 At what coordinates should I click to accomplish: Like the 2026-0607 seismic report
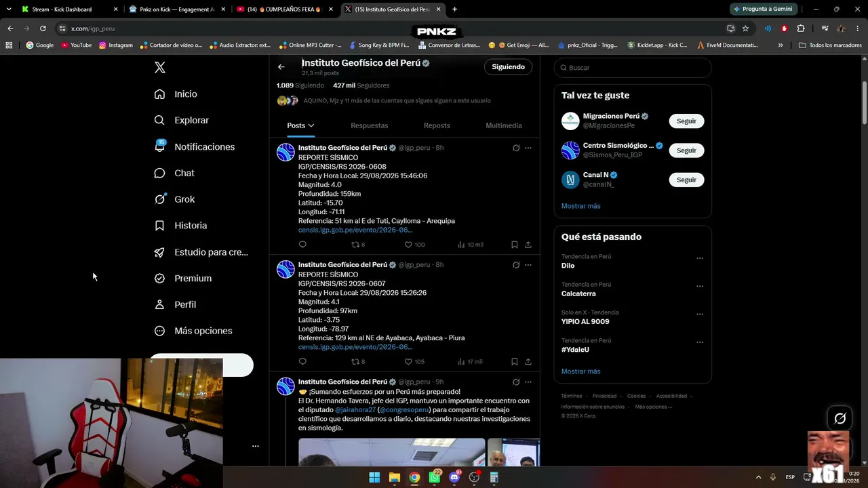[414, 362]
